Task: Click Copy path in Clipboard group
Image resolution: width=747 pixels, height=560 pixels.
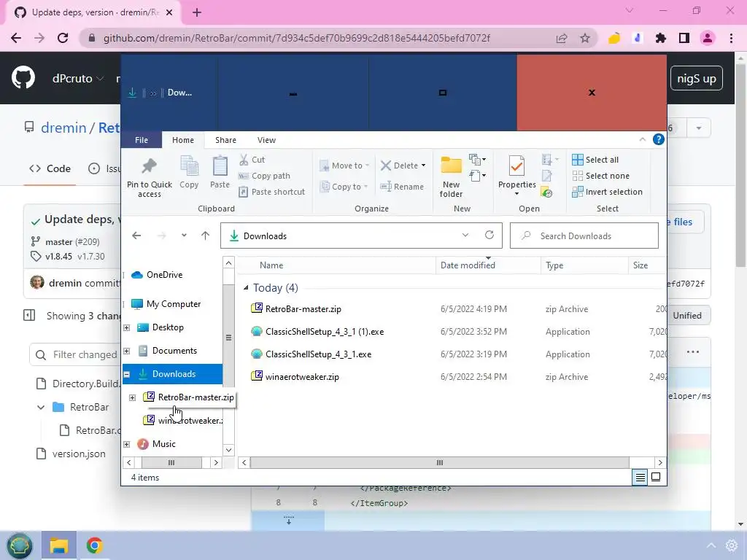Action: click(x=264, y=176)
